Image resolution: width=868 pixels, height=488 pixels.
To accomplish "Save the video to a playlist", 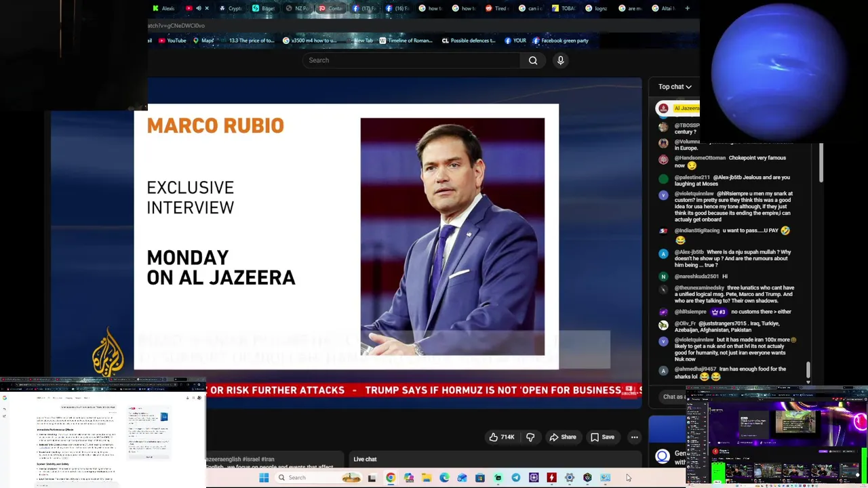I will click(x=602, y=437).
